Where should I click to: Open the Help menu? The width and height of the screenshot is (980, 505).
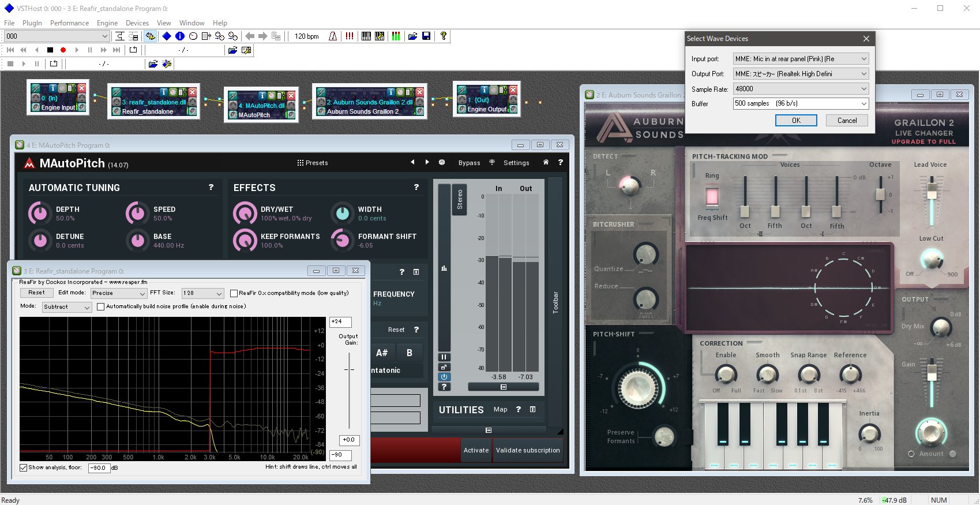point(220,23)
